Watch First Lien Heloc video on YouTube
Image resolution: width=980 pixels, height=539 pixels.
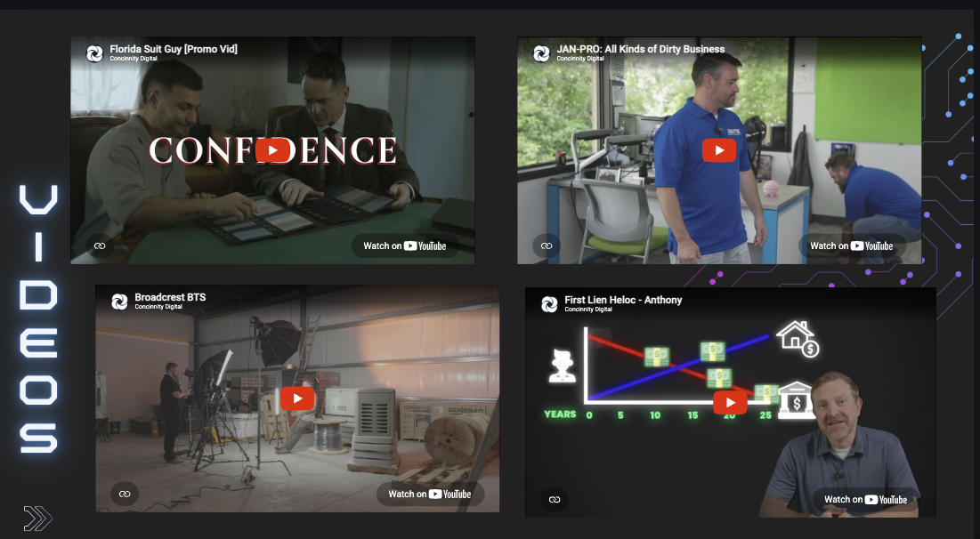tap(866, 500)
